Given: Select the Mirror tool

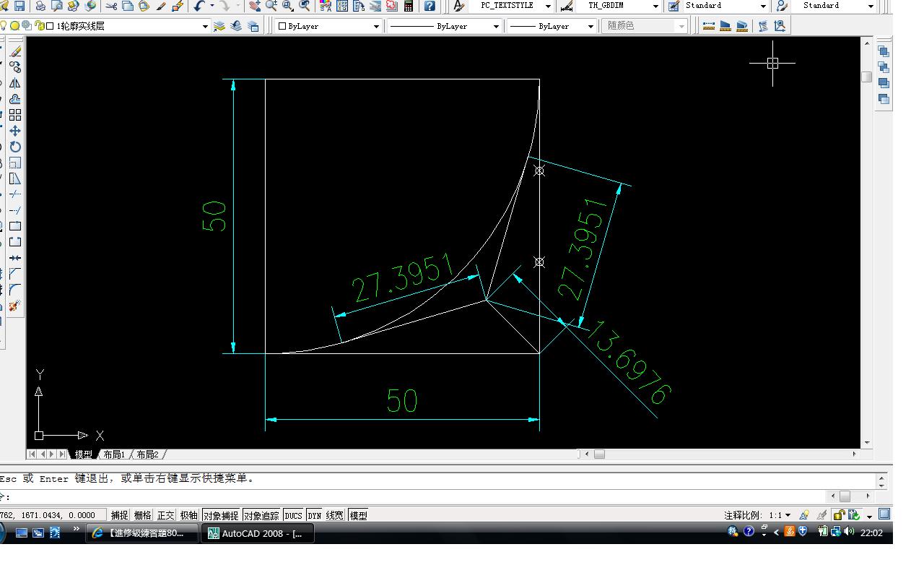Looking at the screenshot, I should coord(14,83).
